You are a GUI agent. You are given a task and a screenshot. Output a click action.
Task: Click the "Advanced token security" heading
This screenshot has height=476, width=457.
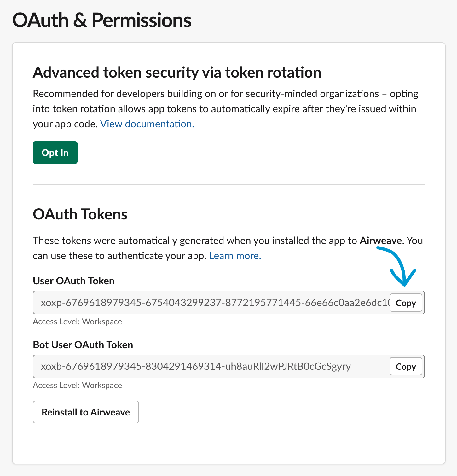point(177,73)
